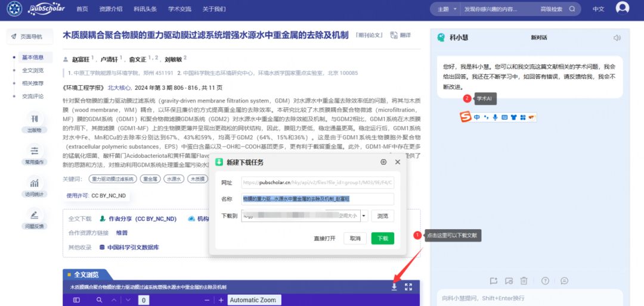This screenshot has height=306, width=644.
Task: Start a new chat with plus bubble icon
Action: tap(494, 281)
